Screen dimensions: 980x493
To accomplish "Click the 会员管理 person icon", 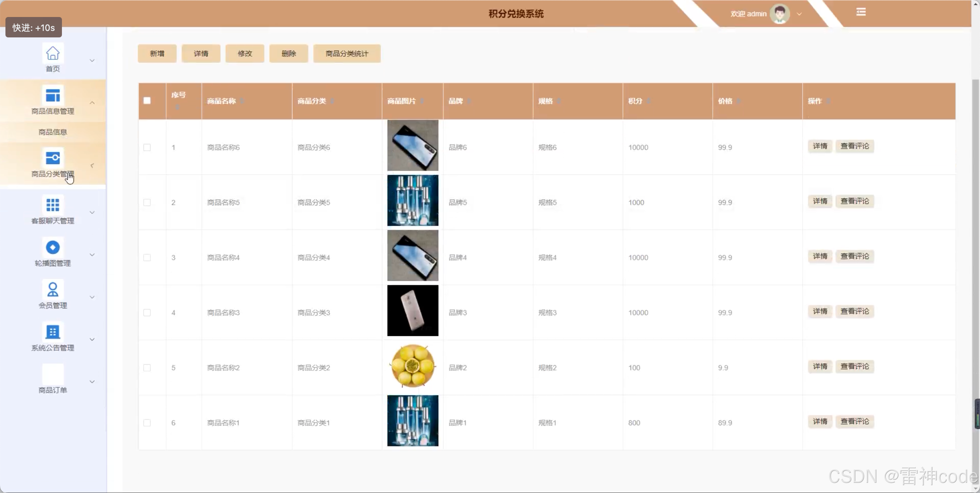I will click(52, 289).
